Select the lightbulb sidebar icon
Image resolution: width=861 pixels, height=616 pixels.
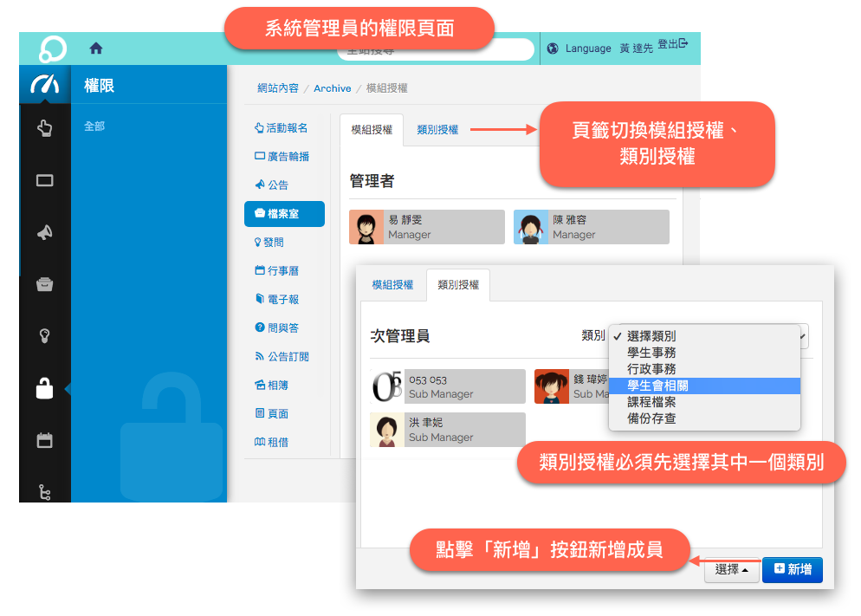point(44,336)
